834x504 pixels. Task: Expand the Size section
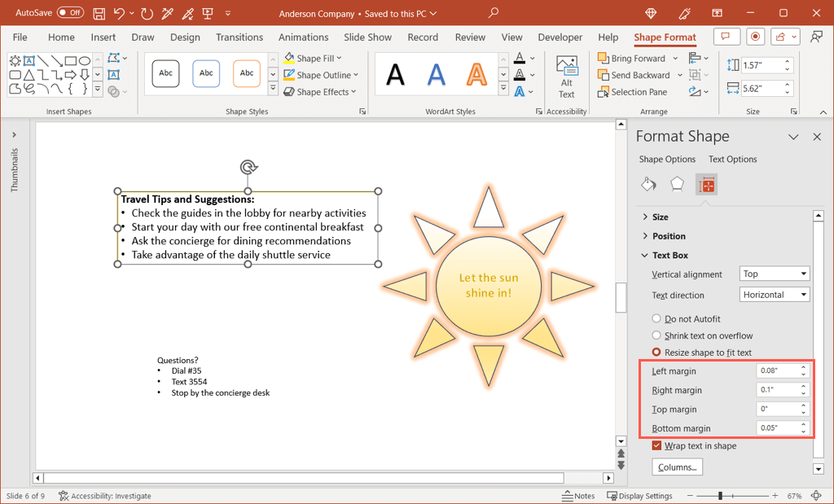click(x=661, y=217)
